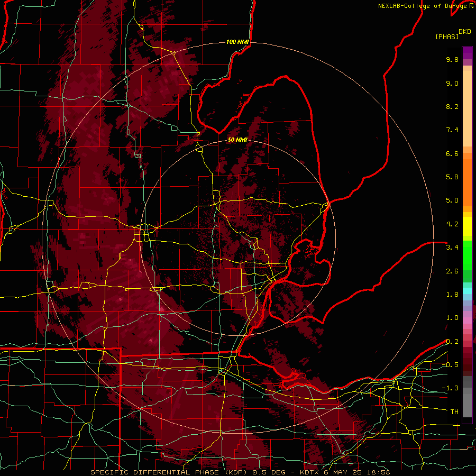Click the DKD PHAS legend title
The image size is (476, 476).
453,34
